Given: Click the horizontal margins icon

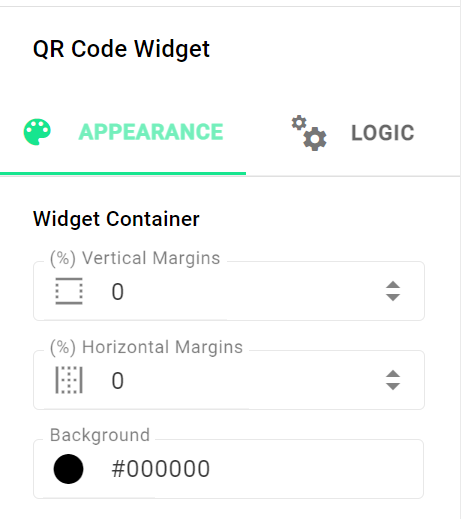Looking at the screenshot, I should pos(69,380).
